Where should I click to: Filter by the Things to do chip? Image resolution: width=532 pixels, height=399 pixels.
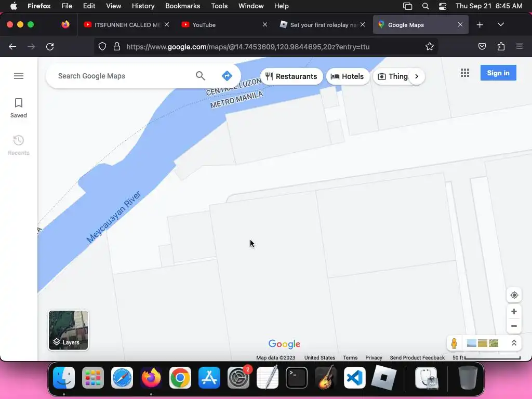393,76
